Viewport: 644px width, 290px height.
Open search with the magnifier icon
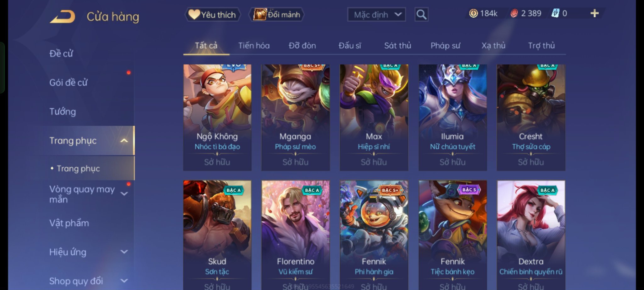tap(421, 14)
